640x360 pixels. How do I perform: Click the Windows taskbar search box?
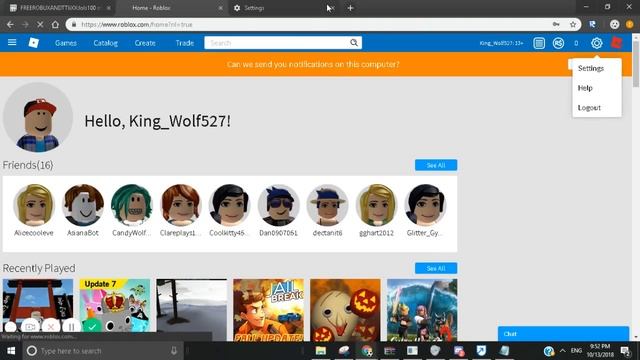click(x=102, y=351)
